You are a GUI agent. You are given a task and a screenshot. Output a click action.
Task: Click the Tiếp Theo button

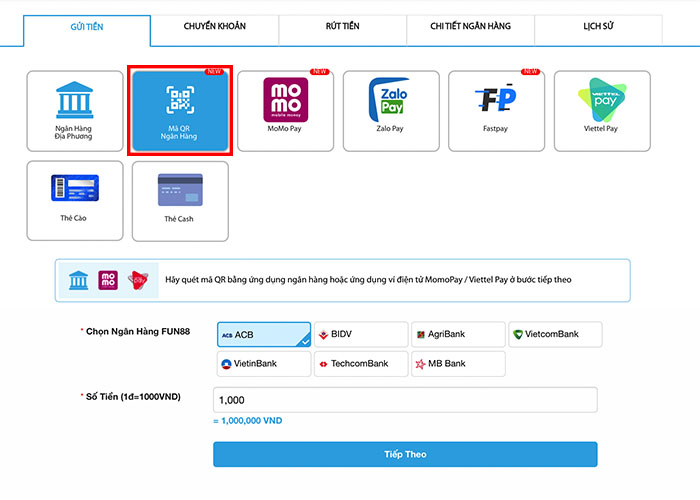[x=405, y=454]
